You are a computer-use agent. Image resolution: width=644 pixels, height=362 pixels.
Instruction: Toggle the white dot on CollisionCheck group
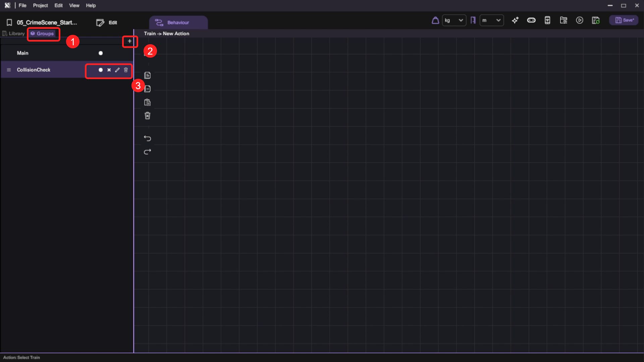pos(101,70)
